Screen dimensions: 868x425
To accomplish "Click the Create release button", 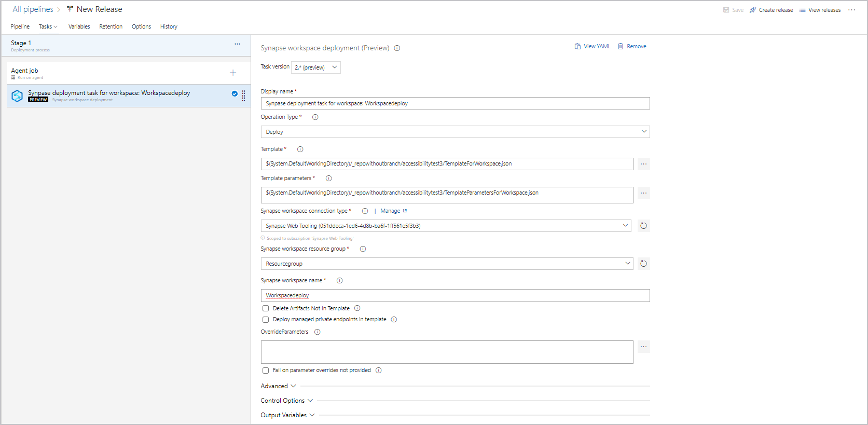I will tap(771, 10).
